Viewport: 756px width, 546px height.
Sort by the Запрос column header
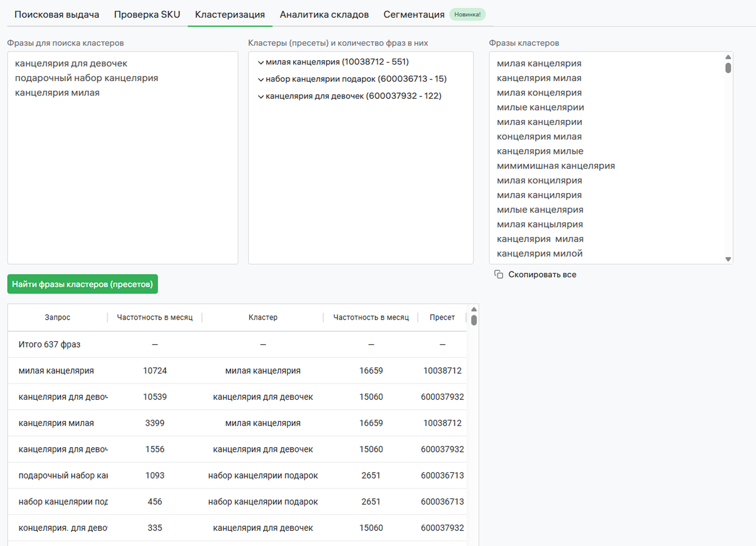57,317
